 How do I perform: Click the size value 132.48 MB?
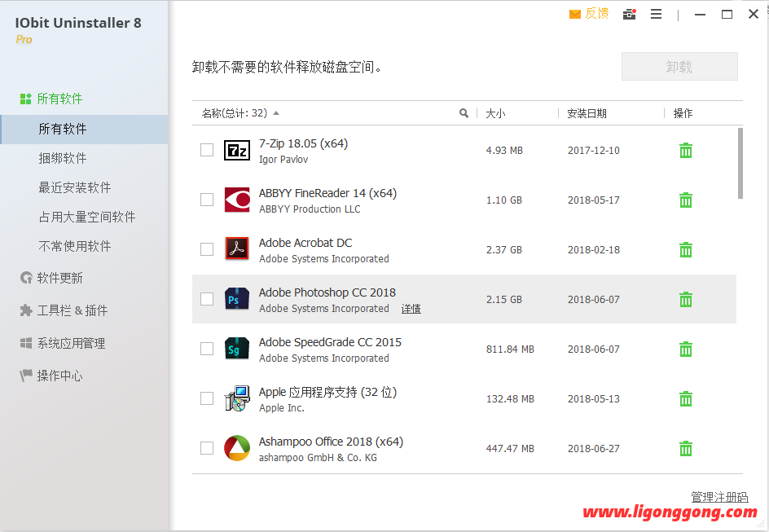510,398
